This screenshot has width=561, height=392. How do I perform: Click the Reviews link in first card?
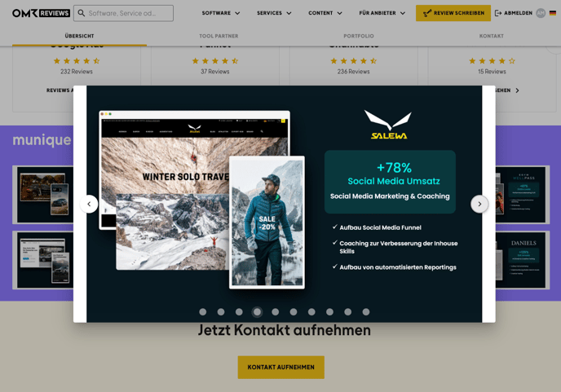point(60,90)
